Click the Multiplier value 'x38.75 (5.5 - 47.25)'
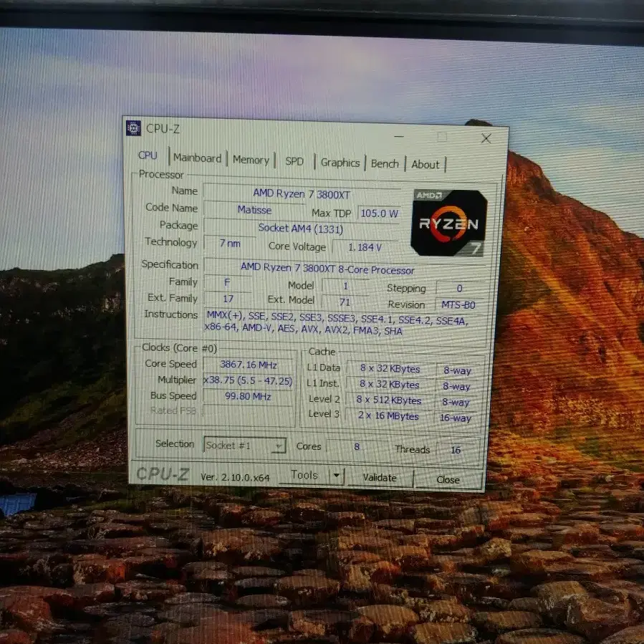This screenshot has height=644, width=644. click(x=248, y=380)
